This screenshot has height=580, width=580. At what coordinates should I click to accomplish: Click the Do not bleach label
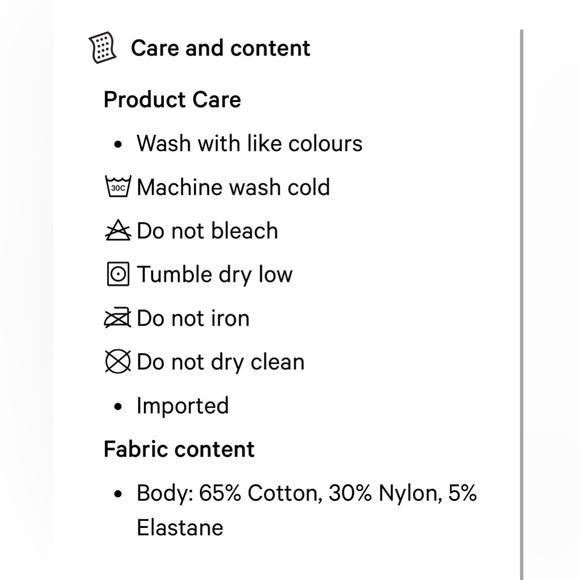[x=208, y=230]
